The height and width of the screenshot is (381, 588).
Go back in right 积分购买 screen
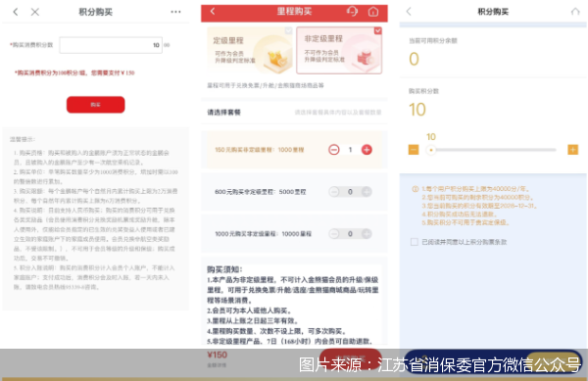[x=409, y=12]
